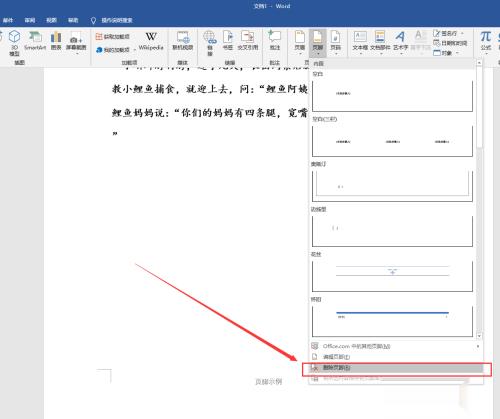This screenshot has width=500, height=419.
Task: Insert an equation with the π icon
Action: coord(486,41)
